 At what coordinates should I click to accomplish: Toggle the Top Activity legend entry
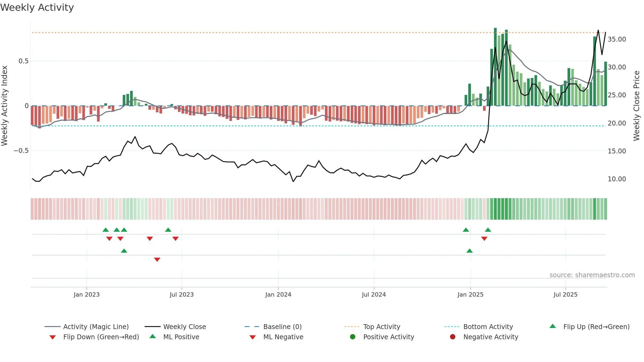point(372,327)
